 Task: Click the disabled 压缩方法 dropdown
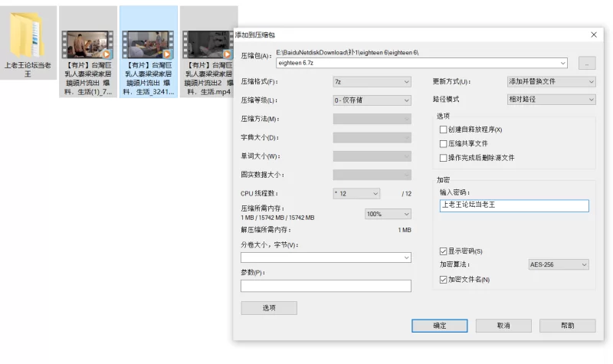[x=372, y=119]
